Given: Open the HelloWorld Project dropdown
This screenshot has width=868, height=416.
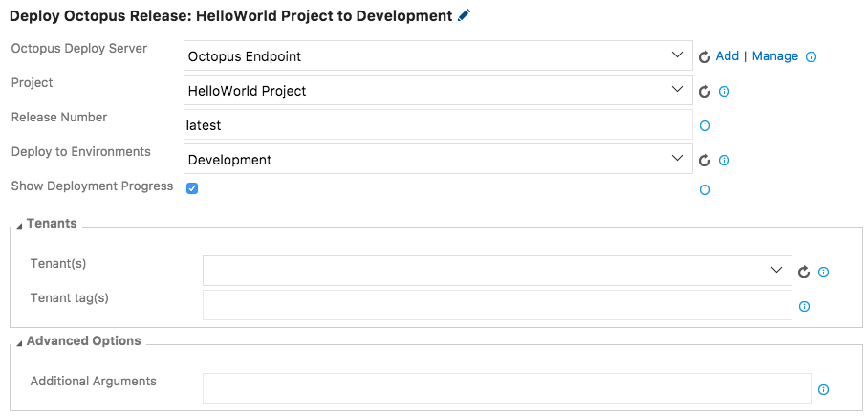Looking at the screenshot, I should point(438,90).
